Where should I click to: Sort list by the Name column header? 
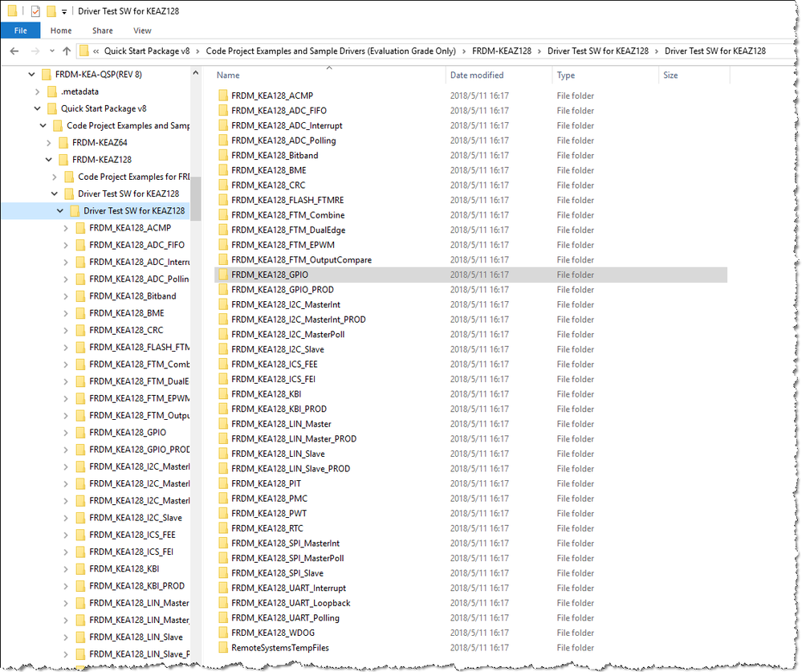[228, 75]
